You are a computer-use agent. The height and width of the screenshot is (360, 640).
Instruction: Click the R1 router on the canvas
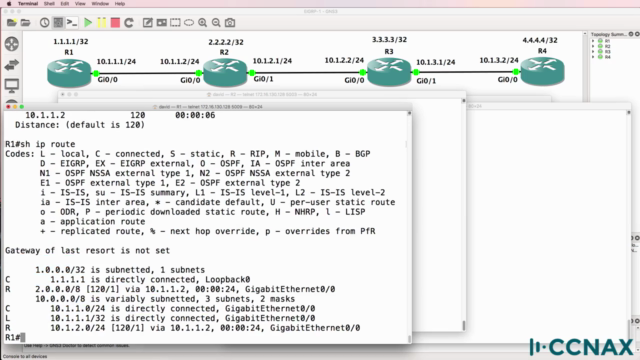[x=69, y=73]
